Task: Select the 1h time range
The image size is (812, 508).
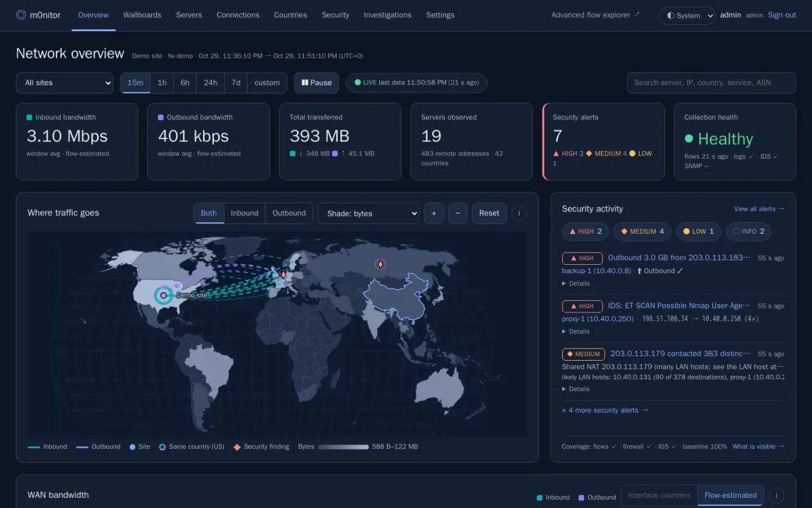Action: (x=162, y=83)
